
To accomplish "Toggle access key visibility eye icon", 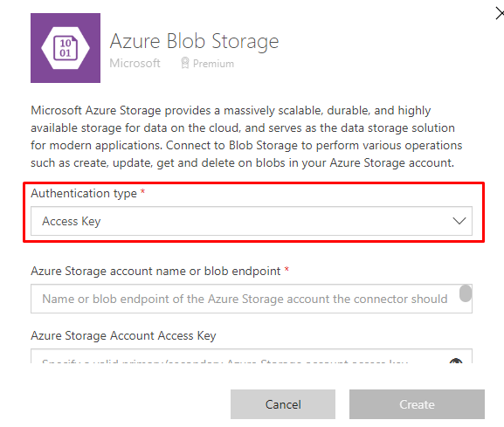I will 456,361.
